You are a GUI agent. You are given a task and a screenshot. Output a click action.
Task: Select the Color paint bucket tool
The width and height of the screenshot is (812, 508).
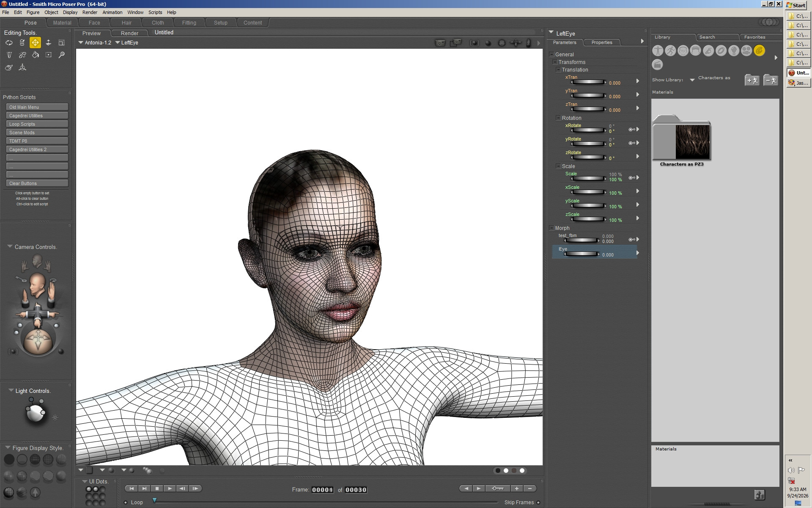coord(35,55)
